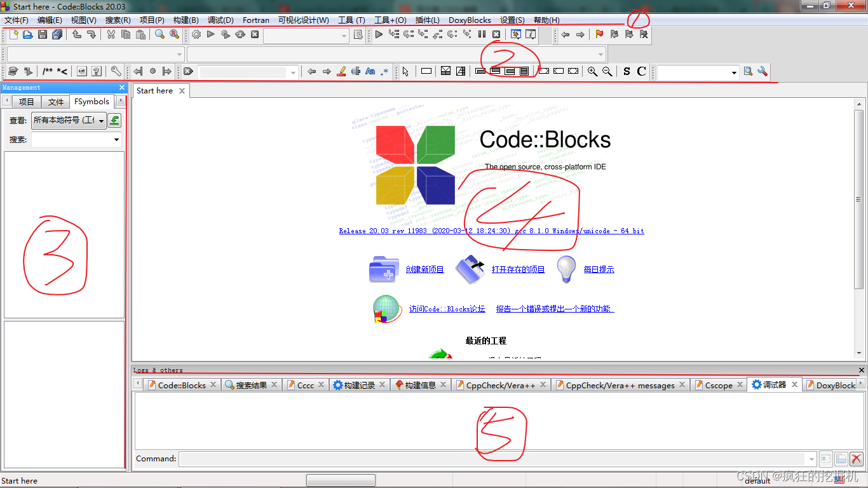Click the DoxyBlocks line comment *< icon
Viewport: 868px width, 488px height.
[62, 71]
